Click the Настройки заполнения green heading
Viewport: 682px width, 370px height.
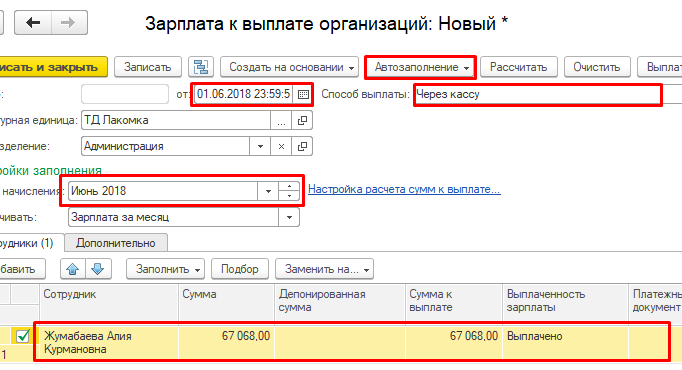[x=51, y=170]
